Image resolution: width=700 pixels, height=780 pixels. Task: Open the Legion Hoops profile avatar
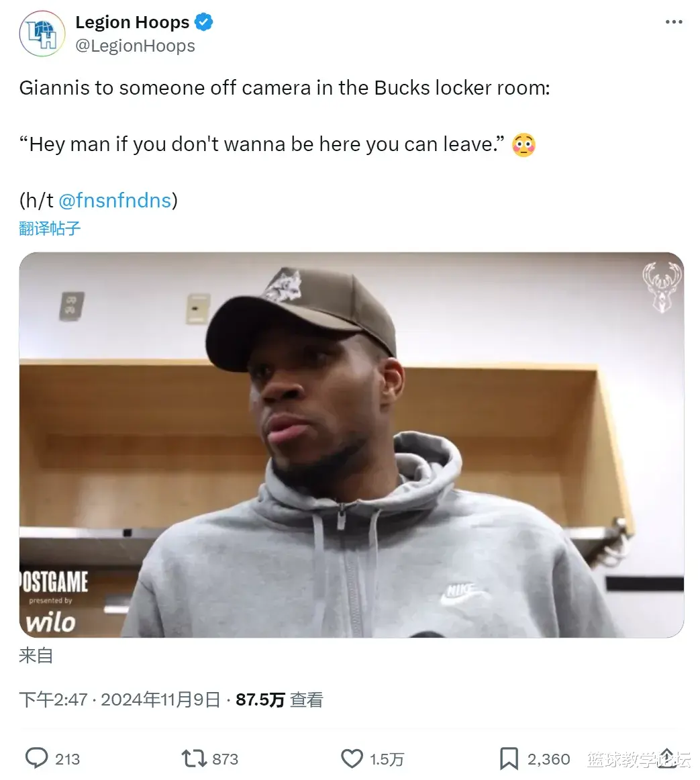coord(42,34)
